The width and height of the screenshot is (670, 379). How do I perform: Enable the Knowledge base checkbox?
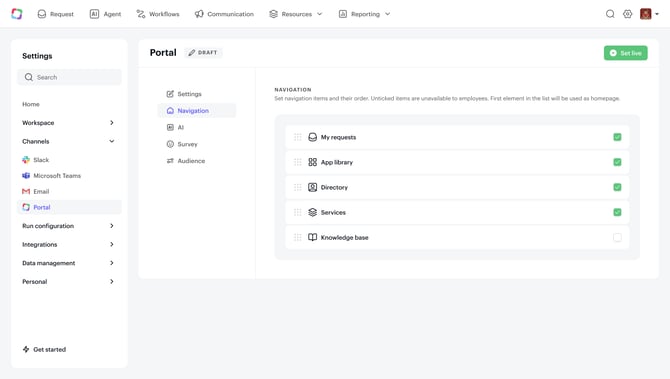click(x=617, y=237)
